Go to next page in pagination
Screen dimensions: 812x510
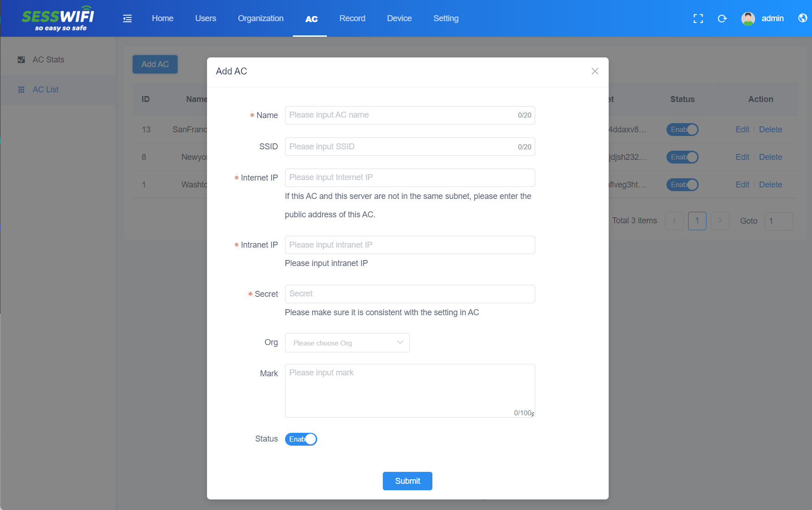click(720, 221)
